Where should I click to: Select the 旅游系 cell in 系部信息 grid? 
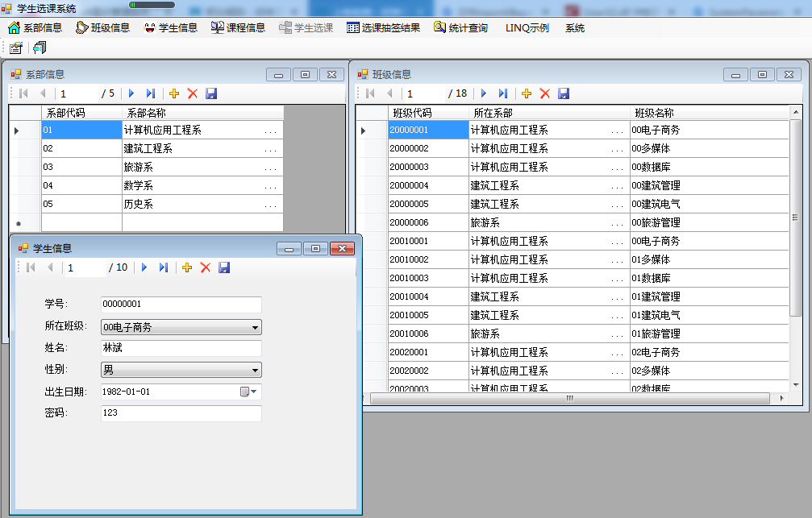[x=202, y=167]
